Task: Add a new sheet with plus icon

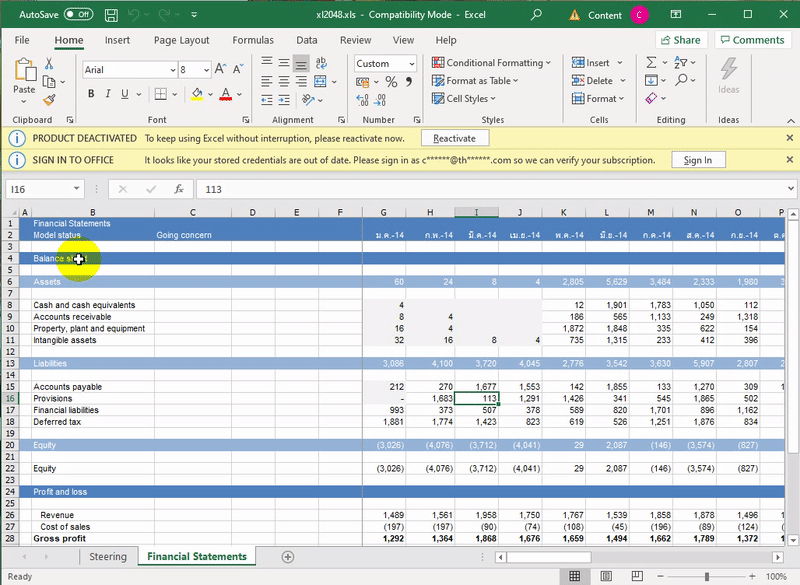Action: coord(288,557)
